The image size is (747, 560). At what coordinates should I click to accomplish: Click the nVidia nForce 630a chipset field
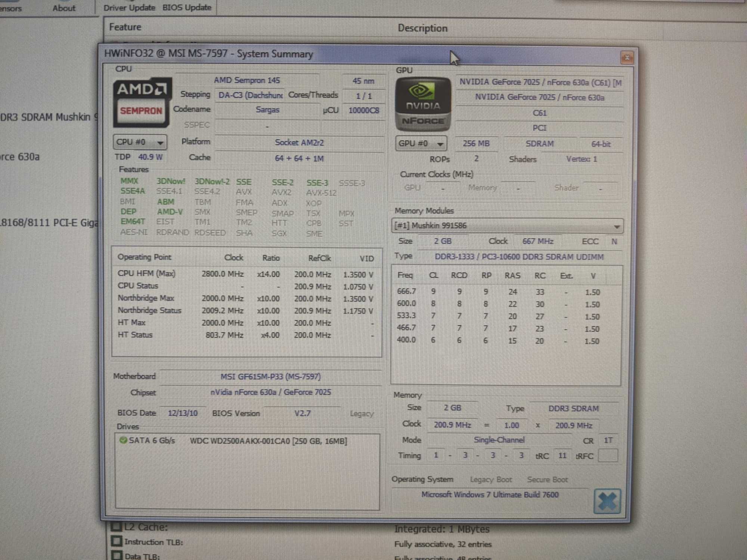270,392
